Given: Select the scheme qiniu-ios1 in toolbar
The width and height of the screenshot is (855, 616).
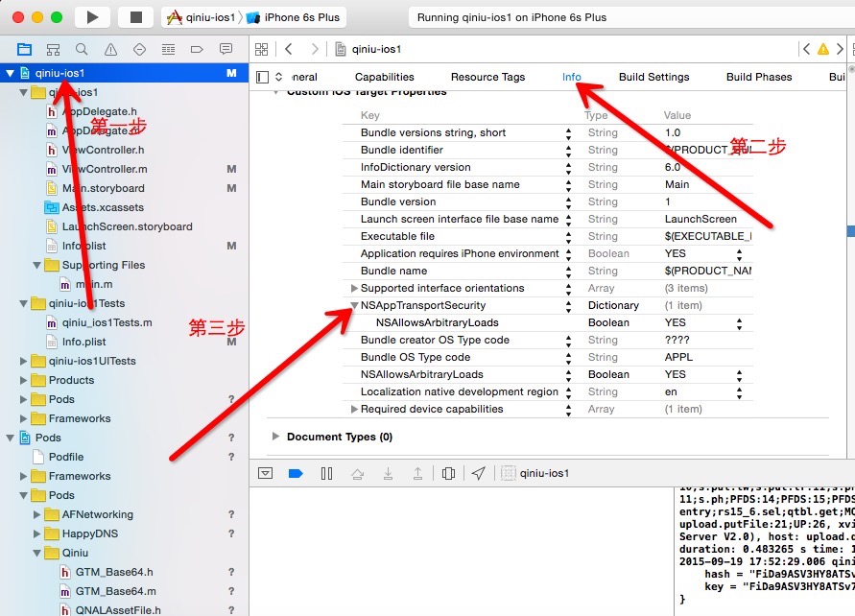Looking at the screenshot, I should tap(201, 17).
